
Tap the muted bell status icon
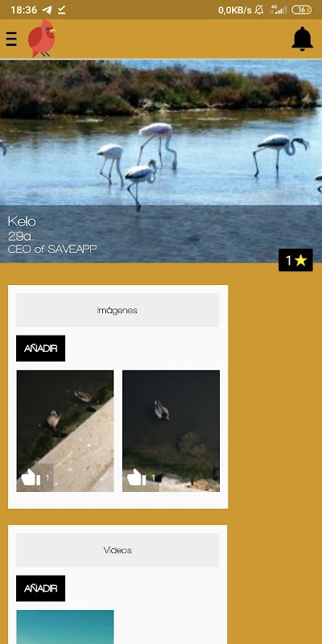[x=258, y=10]
